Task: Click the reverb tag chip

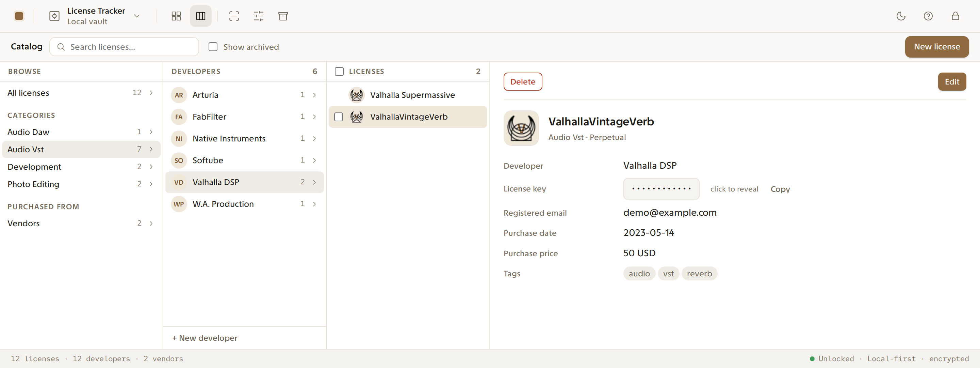Action: tap(699, 274)
